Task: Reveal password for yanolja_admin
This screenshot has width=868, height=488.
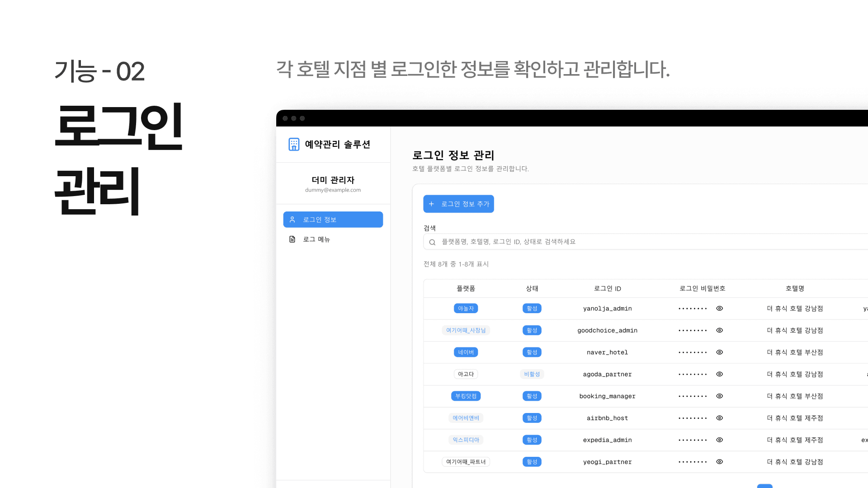Action: coord(719,309)
